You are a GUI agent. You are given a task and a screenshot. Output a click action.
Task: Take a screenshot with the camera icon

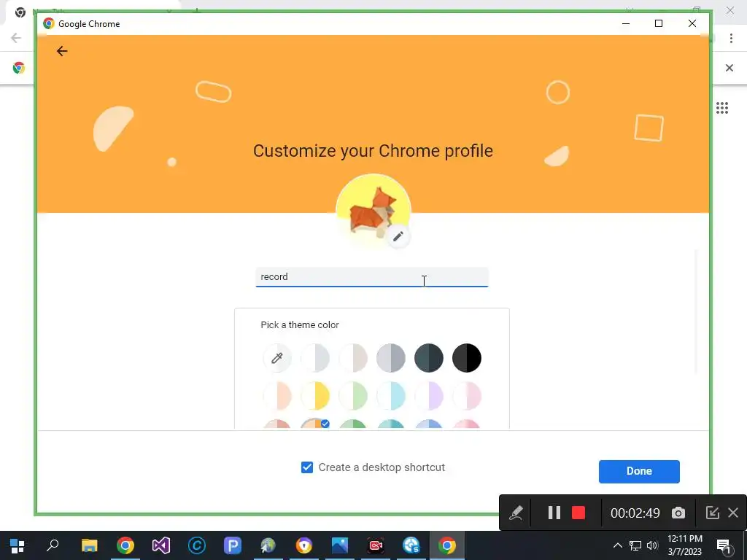[678, 513]
